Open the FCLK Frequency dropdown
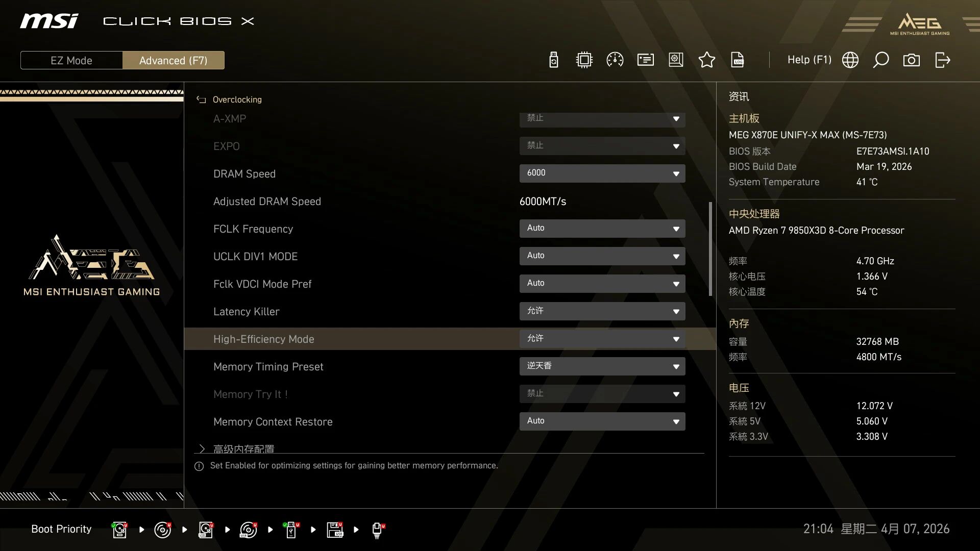 [x=602, y=229]
